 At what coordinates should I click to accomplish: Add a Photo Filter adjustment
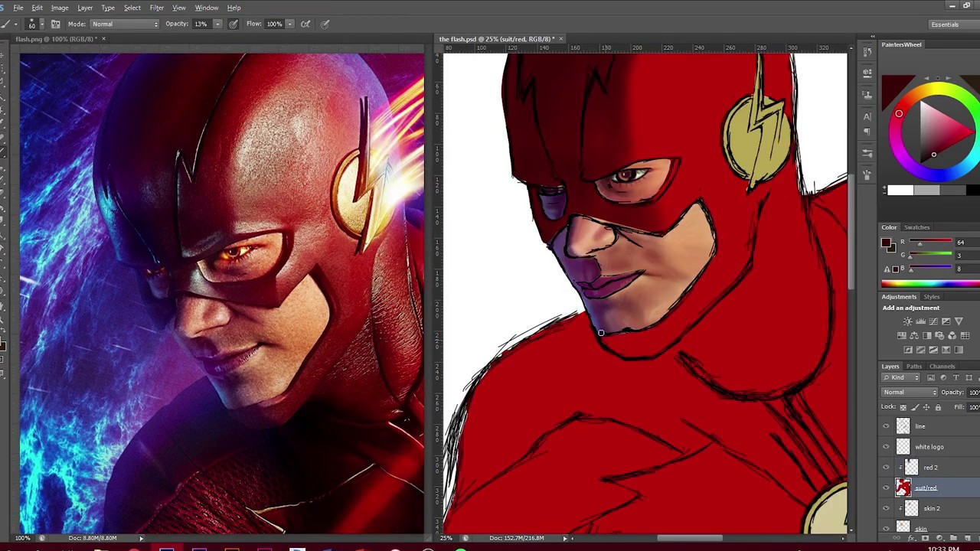pyautogui.click(x=939, y=335)
